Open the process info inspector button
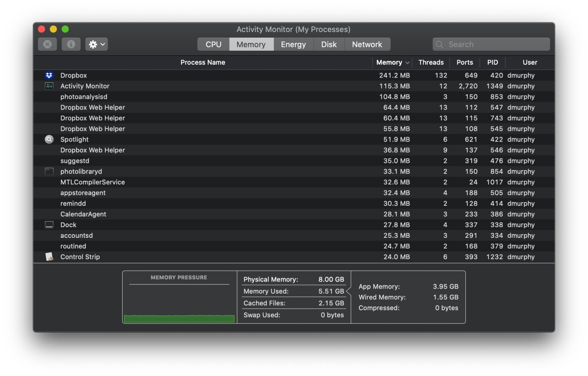Screen dimensions: 588x376 [x=71, y=44]
